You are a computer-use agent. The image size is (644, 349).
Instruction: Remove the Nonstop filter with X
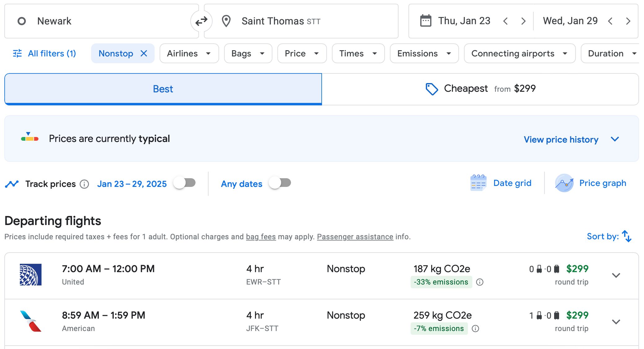(144, 53)
